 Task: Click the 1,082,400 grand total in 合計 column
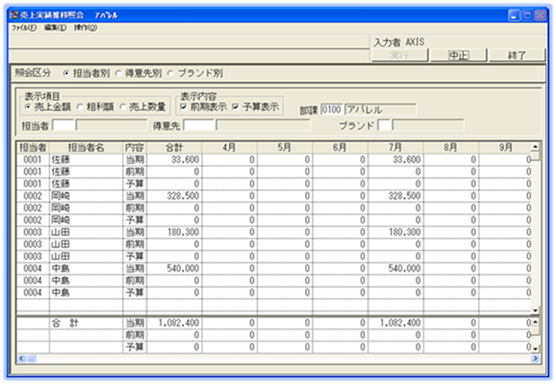coord(174,323)
